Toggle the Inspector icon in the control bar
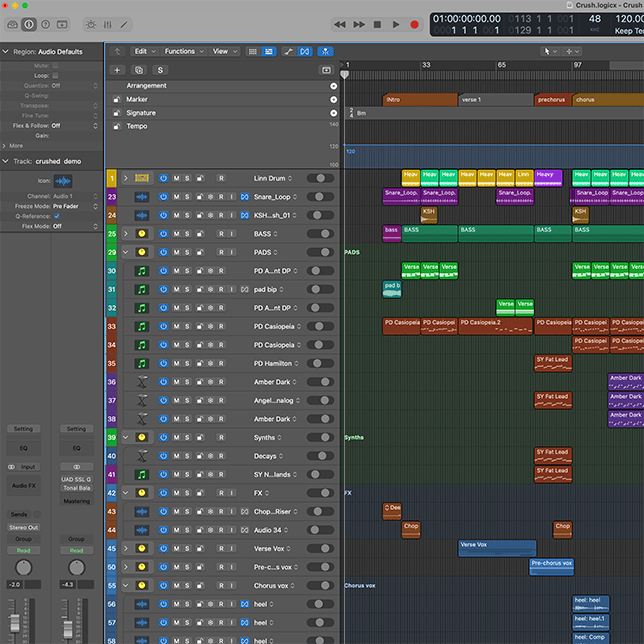Image resolution: width=644 pixels, height=644 pixels. [x=29, y=25]
